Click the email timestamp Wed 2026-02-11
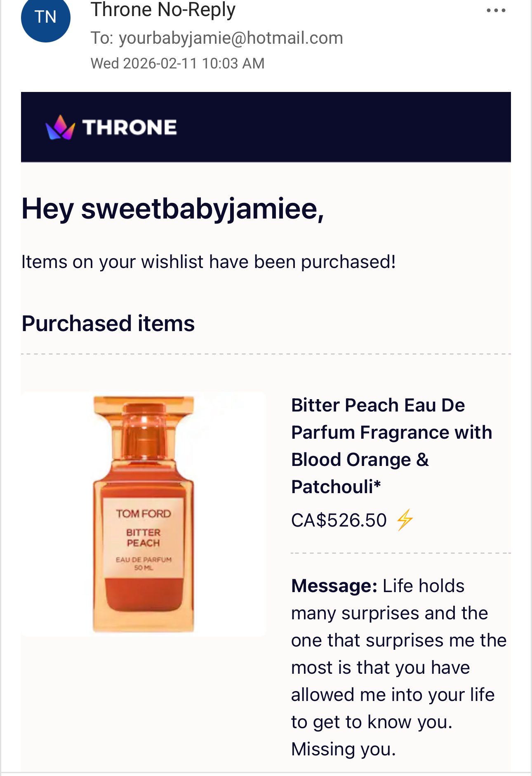532x776 pixels. [x=177, y=63]
